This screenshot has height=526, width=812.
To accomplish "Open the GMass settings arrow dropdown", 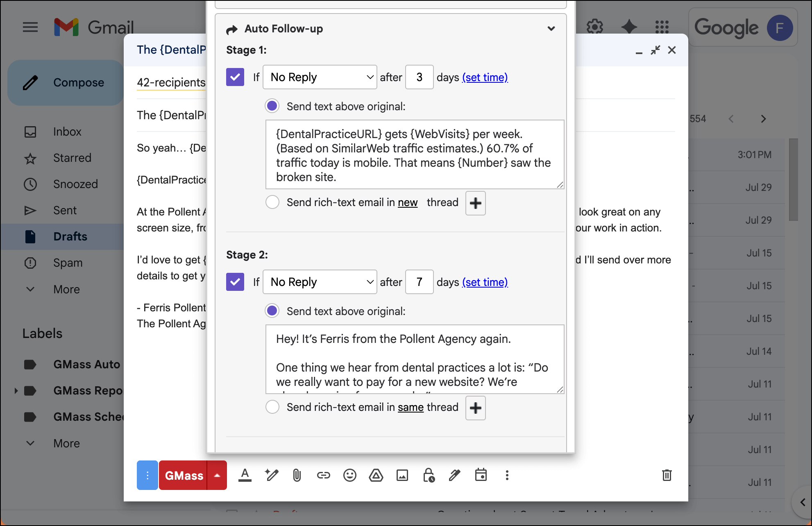I will [x=217, y=475].
